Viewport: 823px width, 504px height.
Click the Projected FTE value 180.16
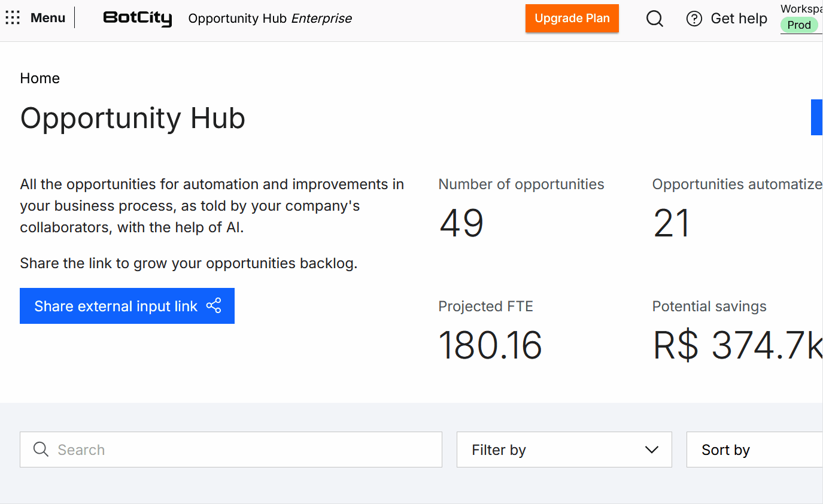coord(490,345)
